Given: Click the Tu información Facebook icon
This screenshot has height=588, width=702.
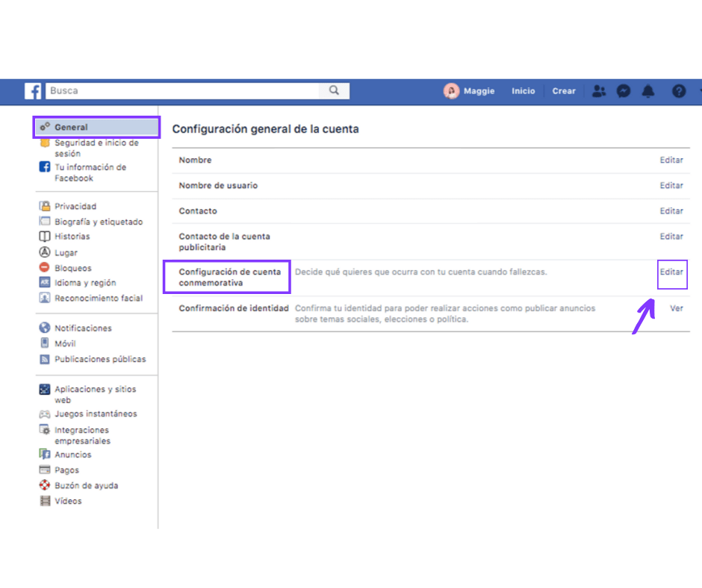Looking at the screenshot, I should click(x=45, y=166).
